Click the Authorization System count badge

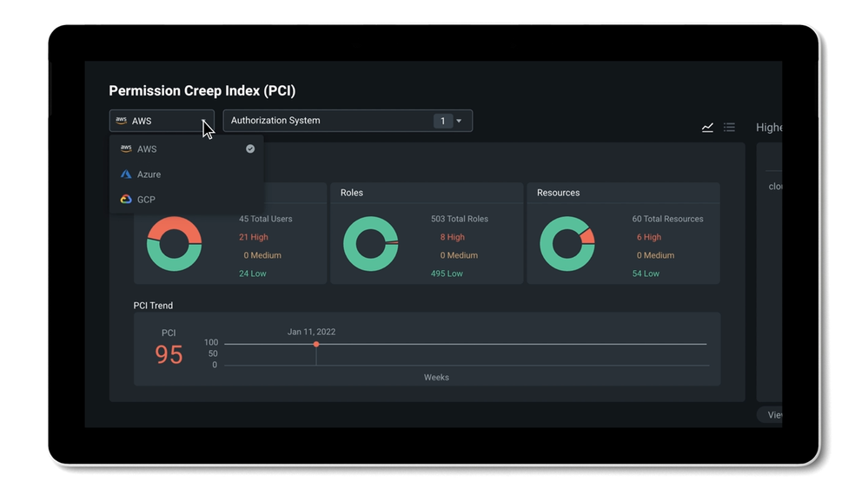pos(443,121)
